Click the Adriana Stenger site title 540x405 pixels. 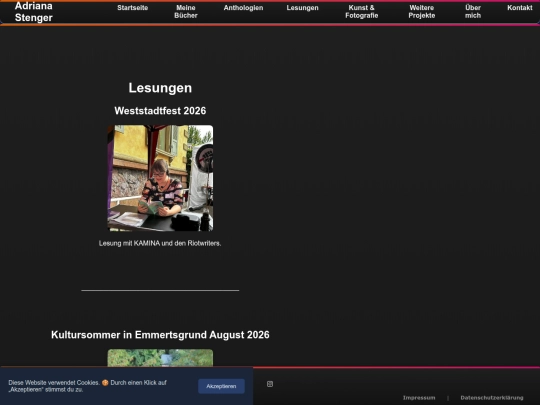point(34,12)
